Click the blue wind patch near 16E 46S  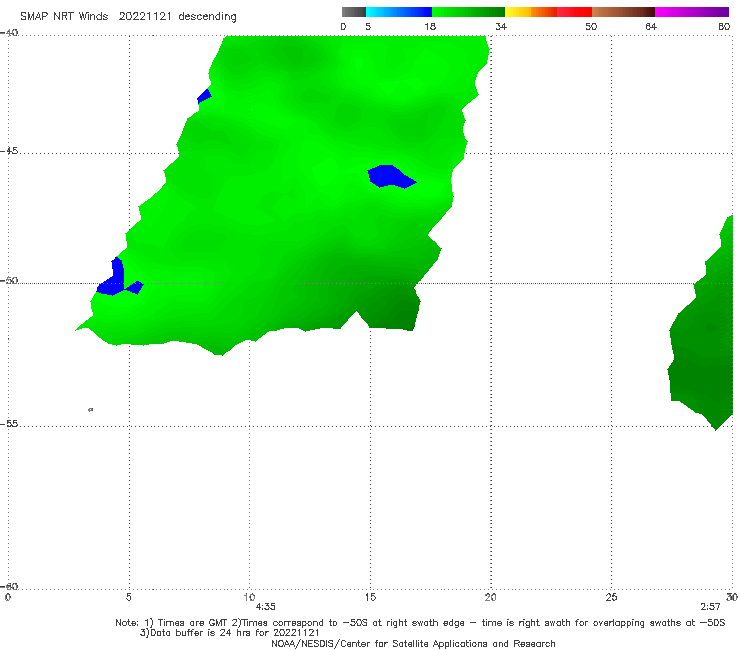click(x=389, y=177)
